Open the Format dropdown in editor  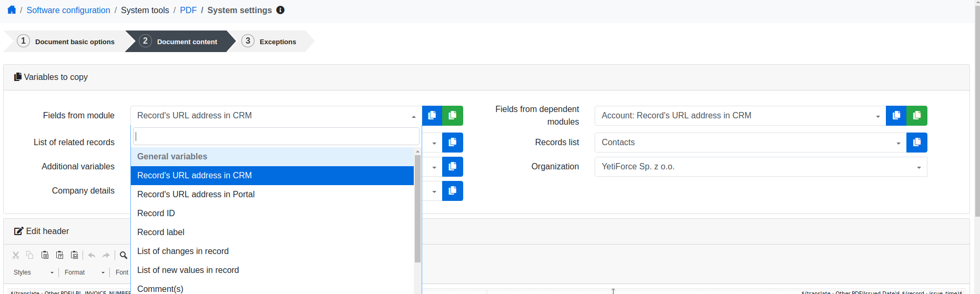coord(84,272)
